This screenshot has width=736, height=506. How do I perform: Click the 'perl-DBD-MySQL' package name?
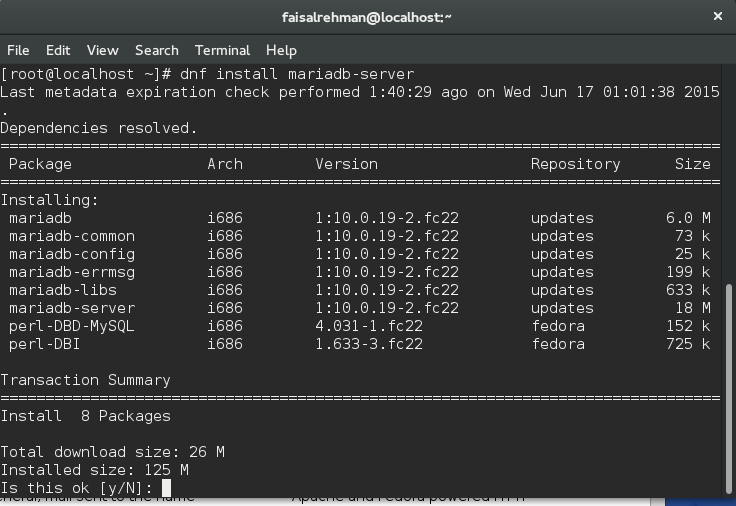click(72, 326)
